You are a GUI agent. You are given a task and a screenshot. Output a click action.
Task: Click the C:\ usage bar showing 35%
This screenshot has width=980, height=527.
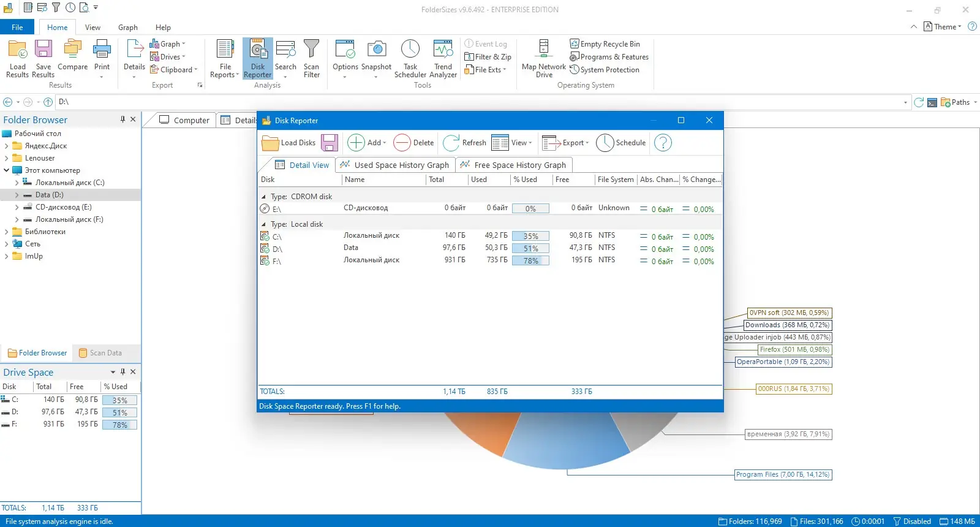pos(530,237)
